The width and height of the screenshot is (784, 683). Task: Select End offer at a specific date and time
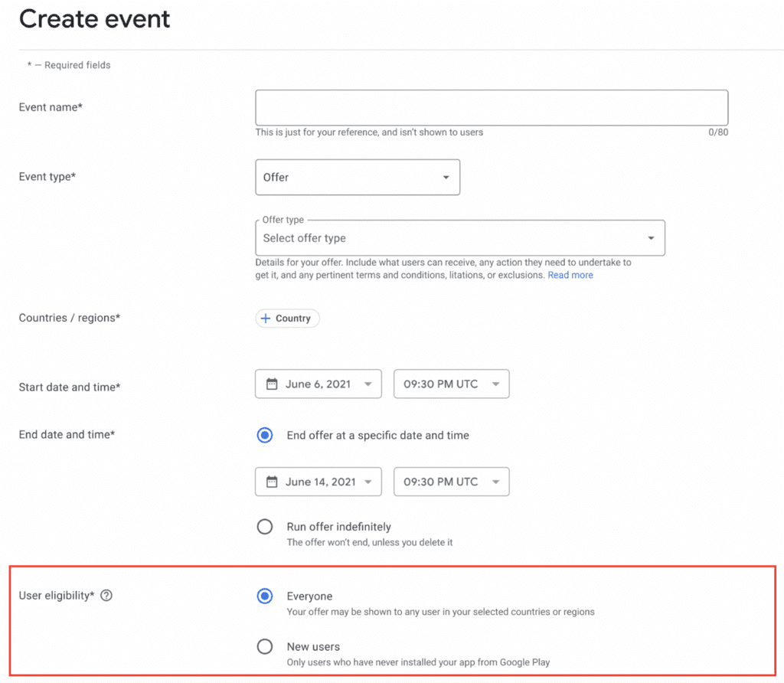(264, 434)
